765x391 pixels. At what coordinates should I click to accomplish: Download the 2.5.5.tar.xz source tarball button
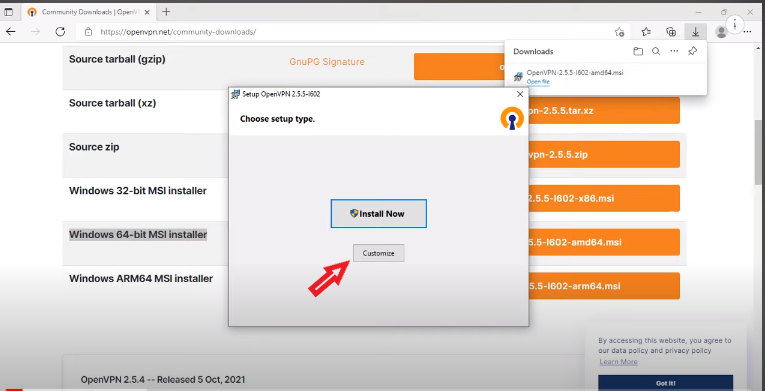604,111
